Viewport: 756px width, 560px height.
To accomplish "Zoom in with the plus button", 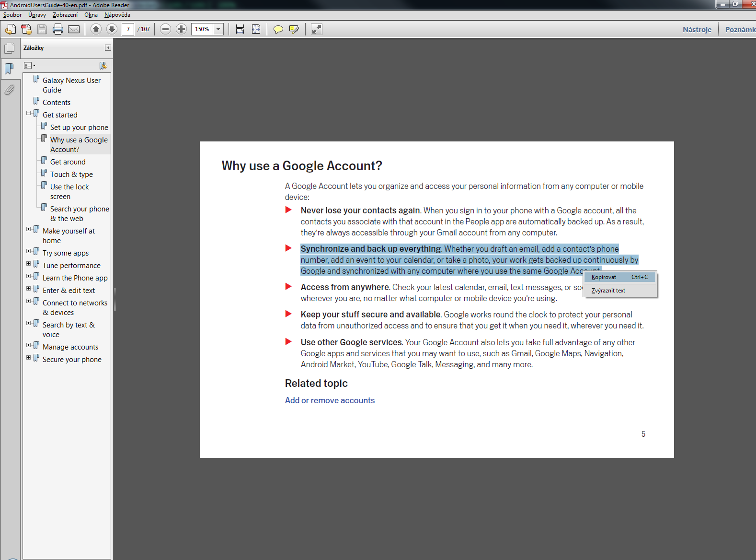I will [x=181, y=29].
